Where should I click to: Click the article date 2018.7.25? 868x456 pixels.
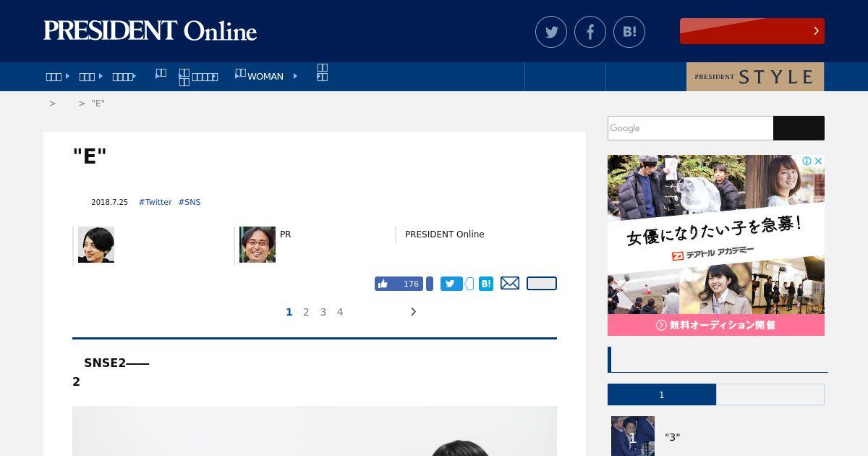tap(109, 202)
